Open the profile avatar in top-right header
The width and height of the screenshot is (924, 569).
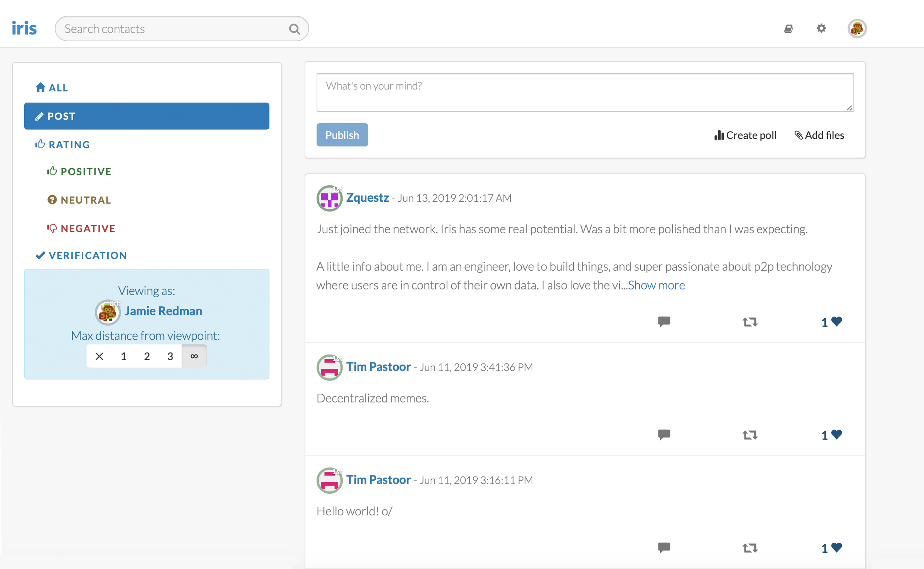point(857,28)
